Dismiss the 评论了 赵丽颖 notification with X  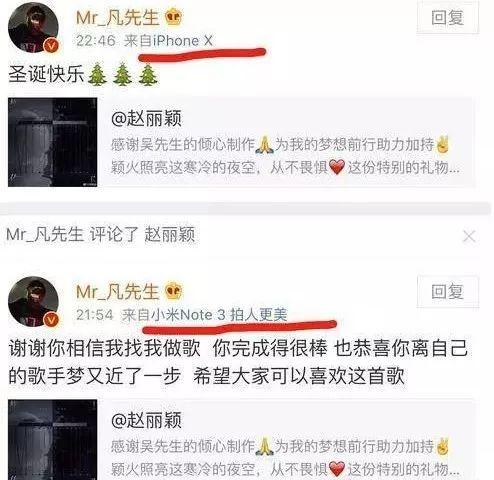click(x=469, y=236)
